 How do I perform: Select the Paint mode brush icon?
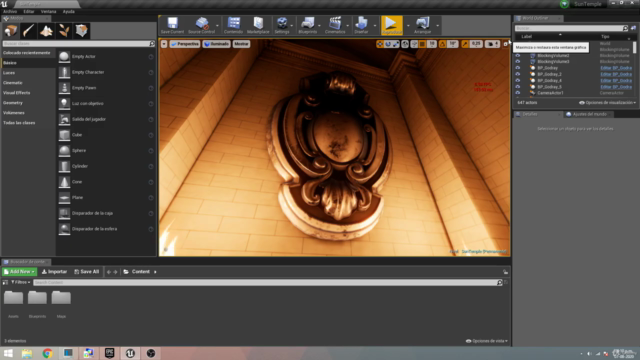(x=29, y=31)
